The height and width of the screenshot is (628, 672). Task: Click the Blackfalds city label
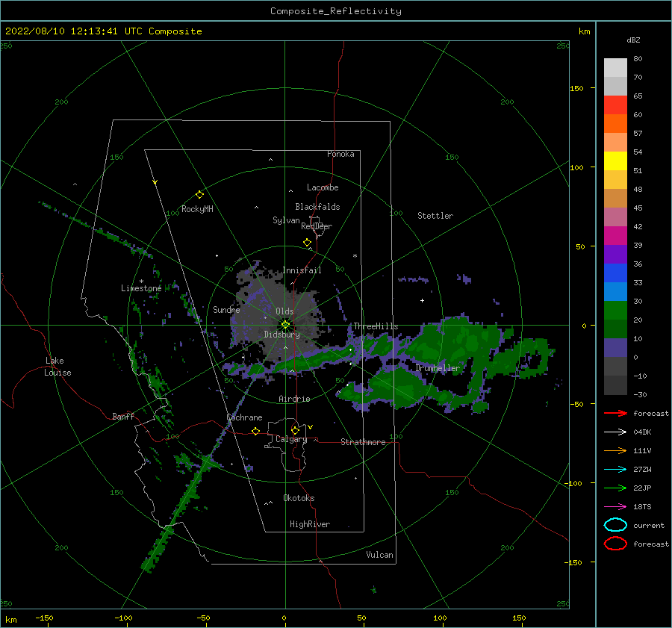317,207
